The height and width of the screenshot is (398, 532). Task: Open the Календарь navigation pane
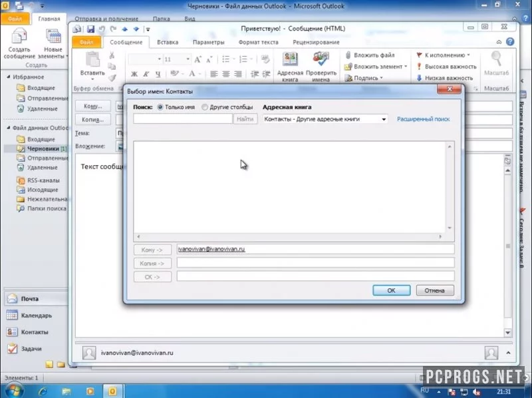click(x=36, y=315)
